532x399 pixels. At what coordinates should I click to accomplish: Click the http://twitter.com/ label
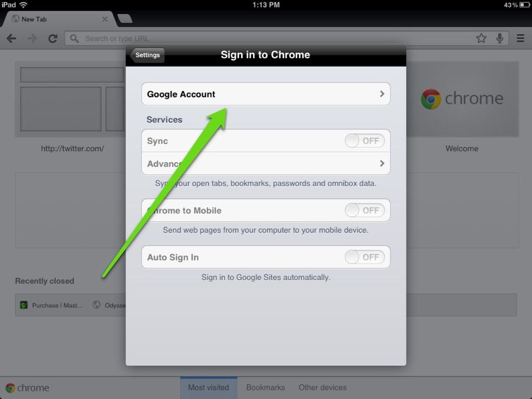[x=72, y=149]
